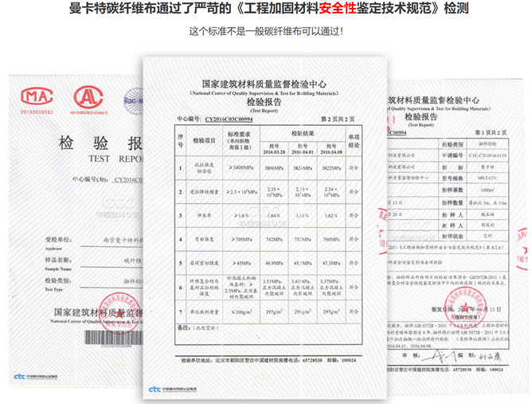Click the 单项结论 column header

click(354, 141)
